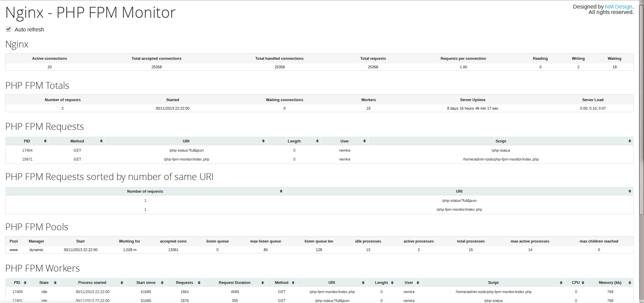Toggle the Auto refresh checkbox

(x=9, y=29)
